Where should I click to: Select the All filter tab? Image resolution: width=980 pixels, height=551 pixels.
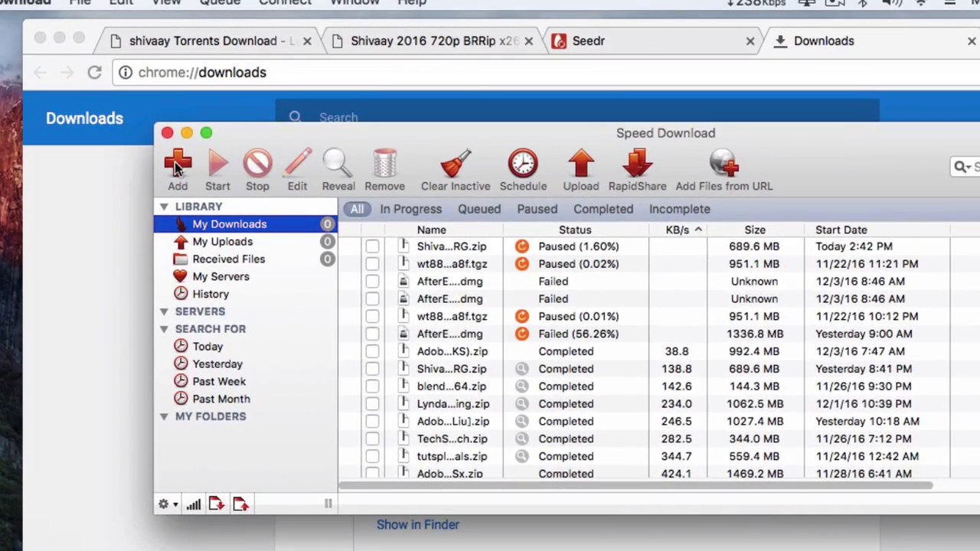(357, 209)
